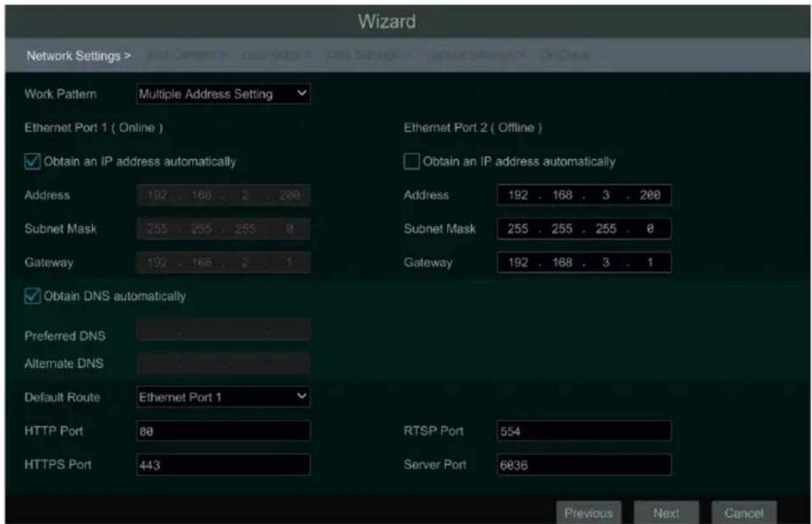Click the "Default Route" label
This screenshot has width=812, height=524.
click(x=62, y=397)
